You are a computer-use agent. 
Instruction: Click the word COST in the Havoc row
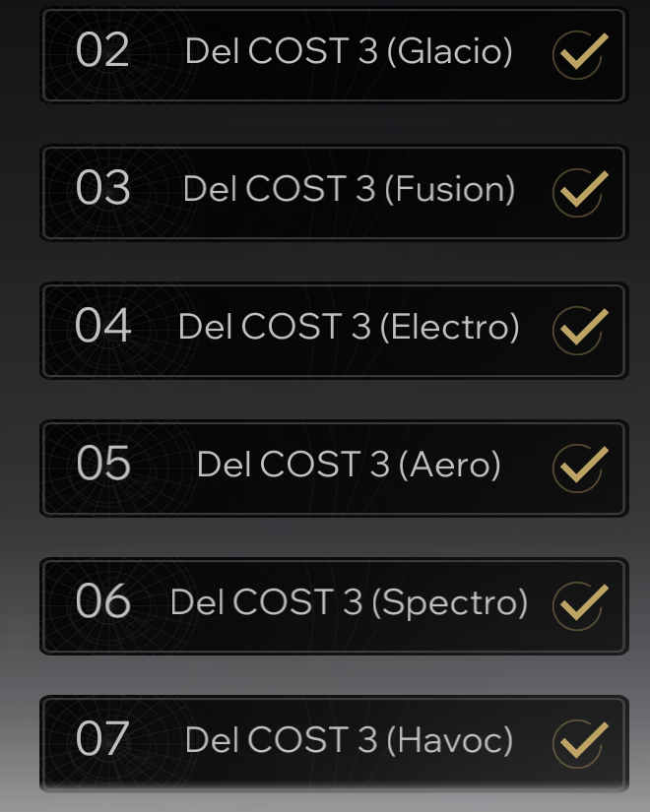pyautogui.click(x=296, y=740)
